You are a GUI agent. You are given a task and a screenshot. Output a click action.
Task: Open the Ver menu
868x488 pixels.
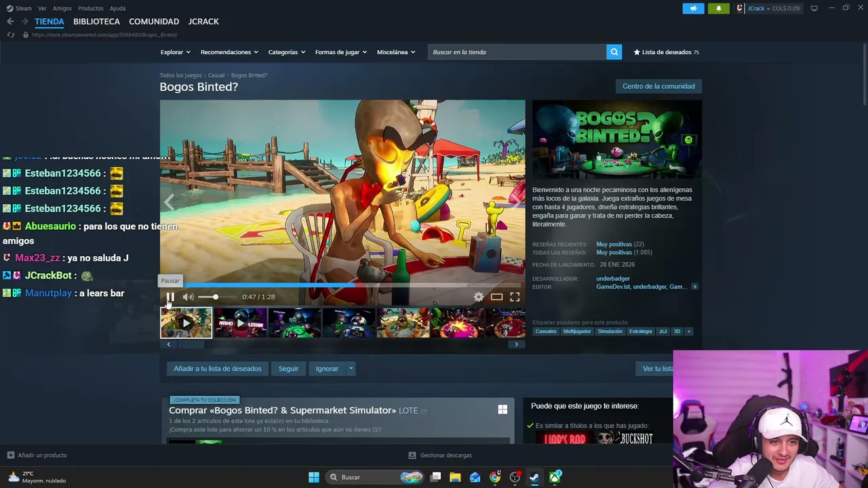42,8
